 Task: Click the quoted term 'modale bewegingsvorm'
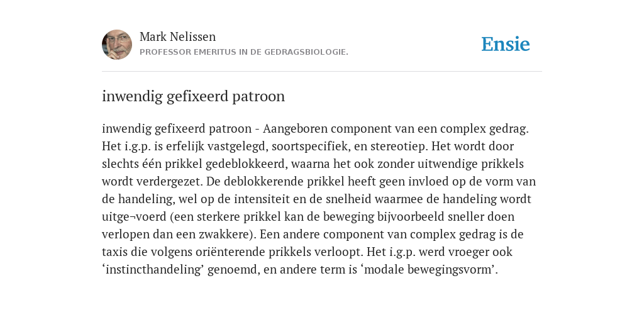[428, 270]
